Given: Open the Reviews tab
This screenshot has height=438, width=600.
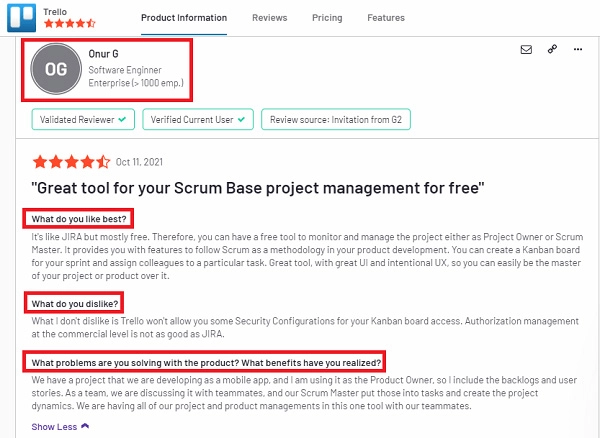Looking at the screenshot, I should (x=269, y=18).
